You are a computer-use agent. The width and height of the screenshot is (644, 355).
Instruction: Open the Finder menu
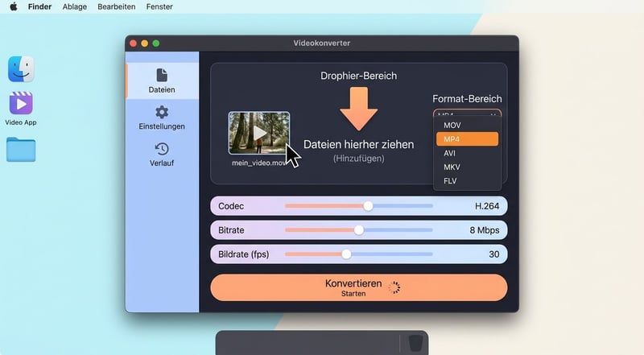pyautogui.click(x=39, y=6)
